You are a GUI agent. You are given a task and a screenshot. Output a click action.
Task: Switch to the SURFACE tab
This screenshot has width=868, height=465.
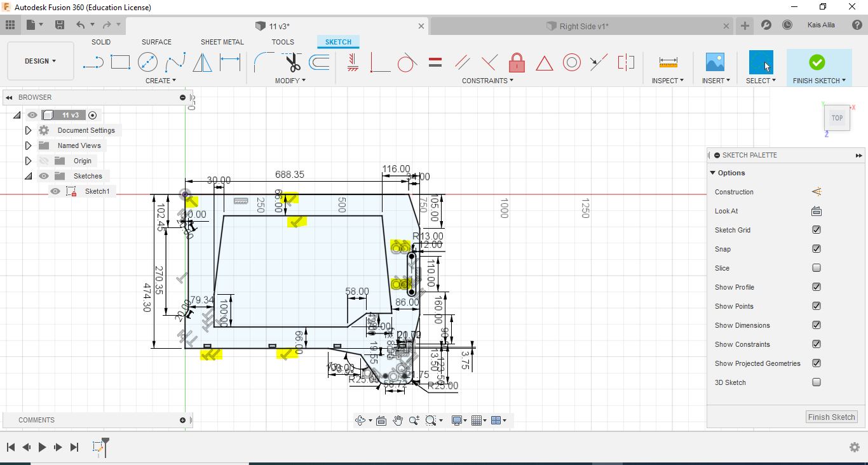(156, 42)
